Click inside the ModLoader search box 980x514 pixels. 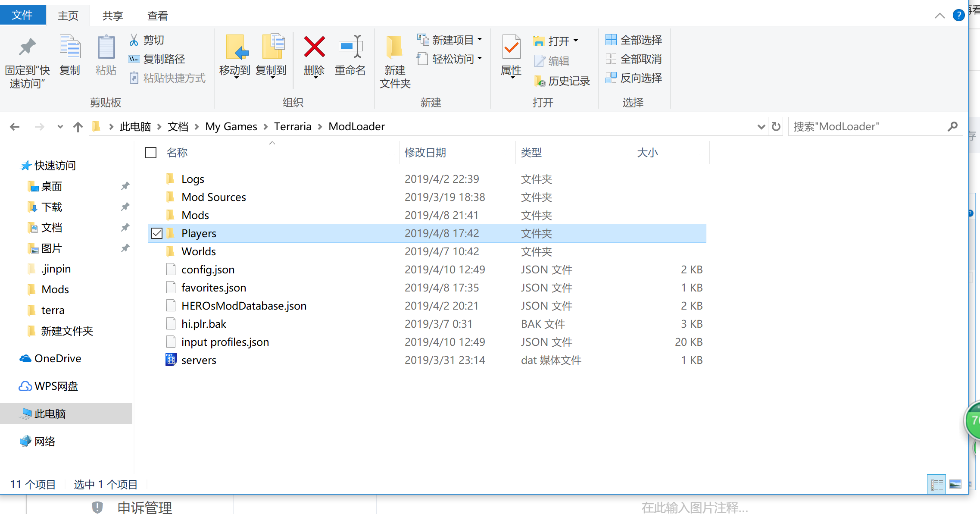(862, 126)
